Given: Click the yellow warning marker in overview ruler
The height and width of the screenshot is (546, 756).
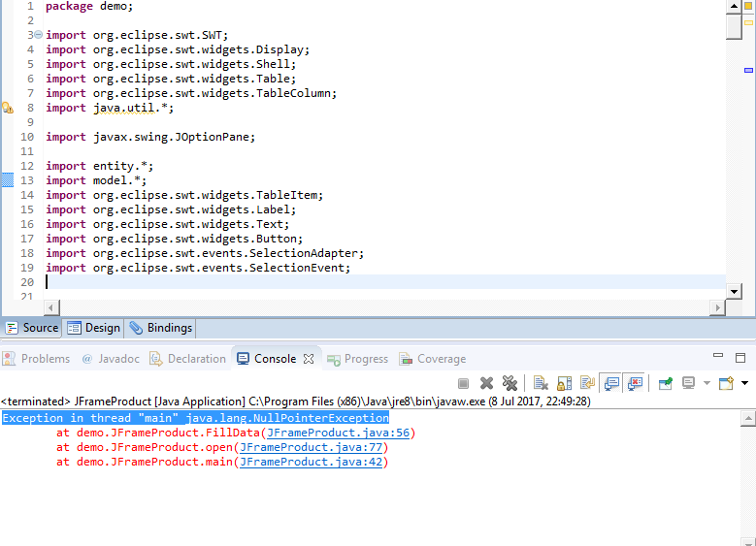Looking at the screenshot, I should (748, 22).
